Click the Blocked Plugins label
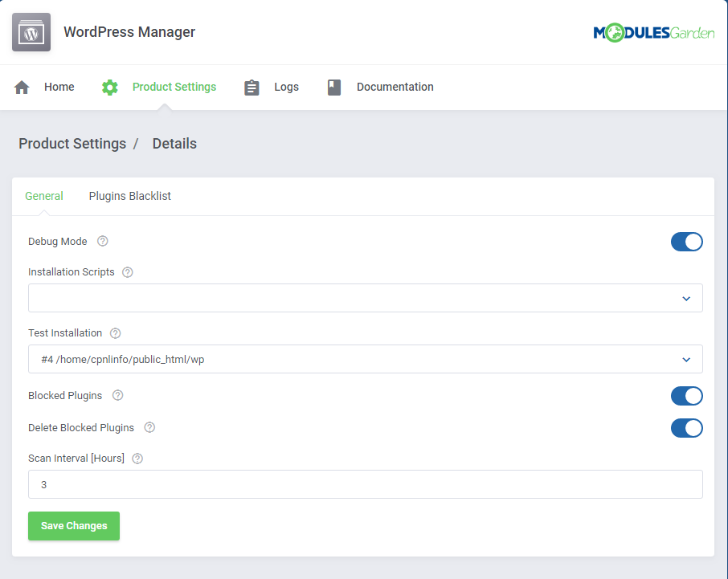728x579 pixels. coord(65,395)
